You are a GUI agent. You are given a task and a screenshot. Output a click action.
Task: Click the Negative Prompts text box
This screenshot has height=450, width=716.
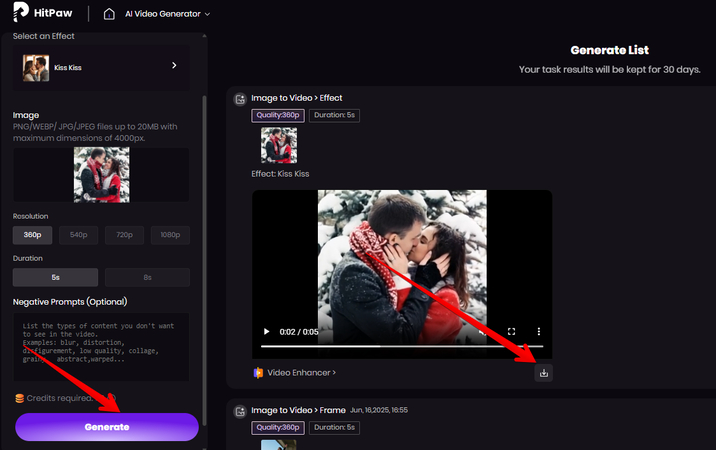pyautogui.click(x=101, y=347)
